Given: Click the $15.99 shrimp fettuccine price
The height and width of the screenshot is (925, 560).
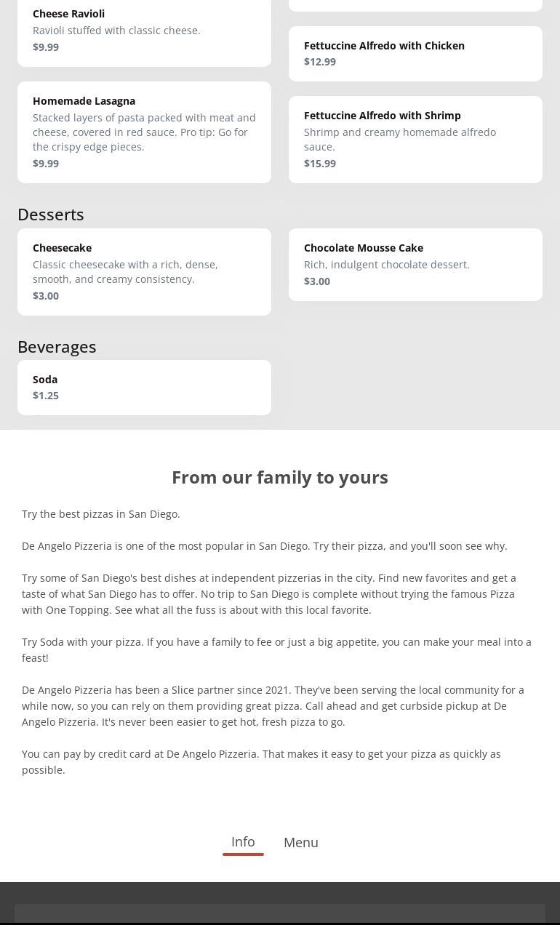Looking at the screenshot, I should point(320,164).
